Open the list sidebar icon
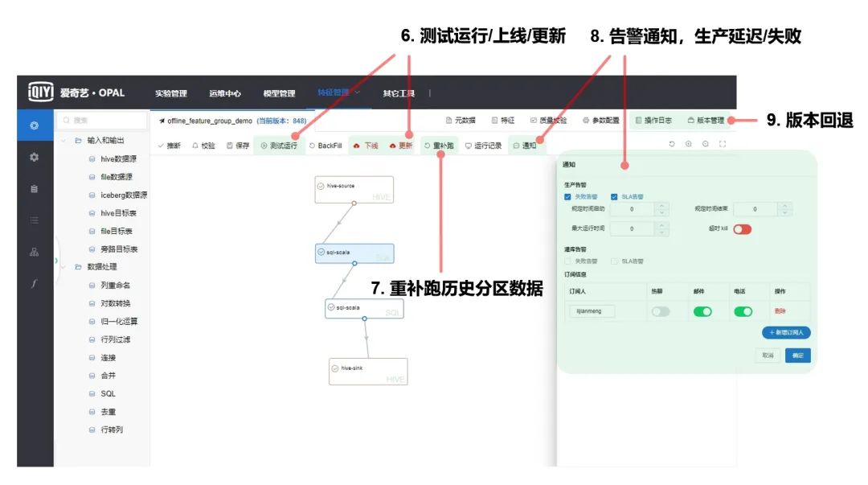 pyautogui.click(x=35, y=220)
